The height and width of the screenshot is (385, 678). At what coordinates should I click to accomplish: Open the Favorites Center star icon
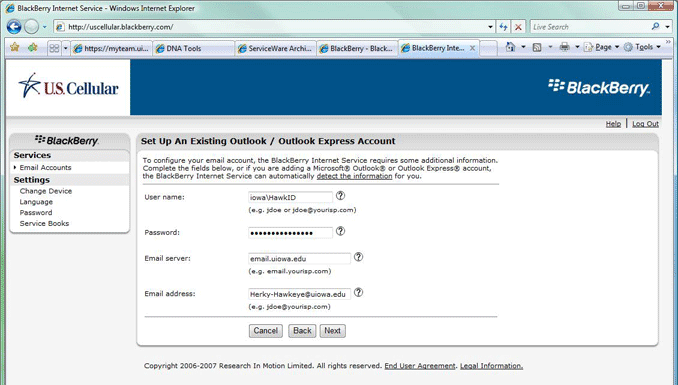pyautogui.click(x=15, y=47)
